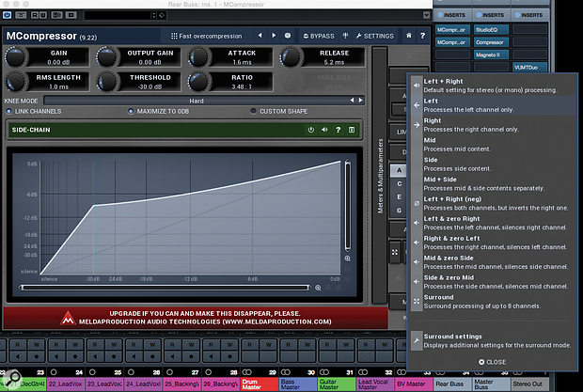Toggle the BYPASS button

pyautogui.click(x=319, y=36)
